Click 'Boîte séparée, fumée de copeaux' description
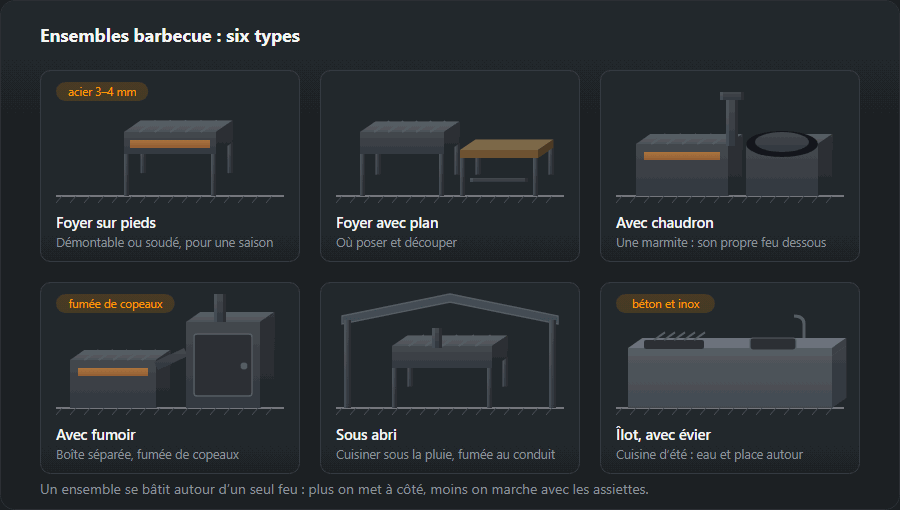900x510 pixels. coord(148,454)
